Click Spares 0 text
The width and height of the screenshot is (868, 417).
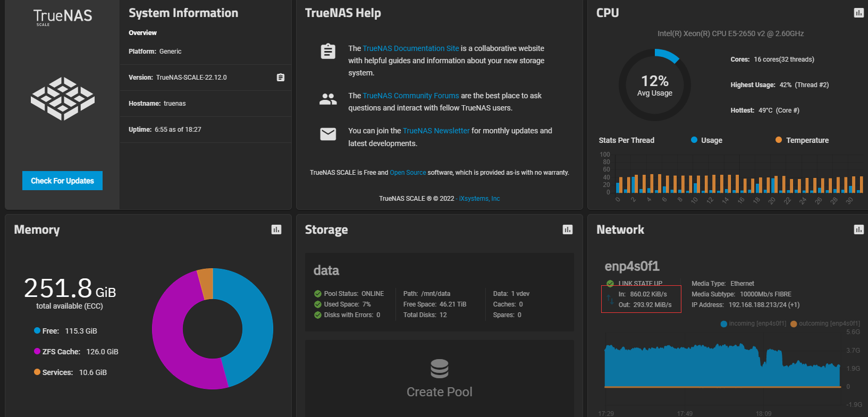(507, 315)
